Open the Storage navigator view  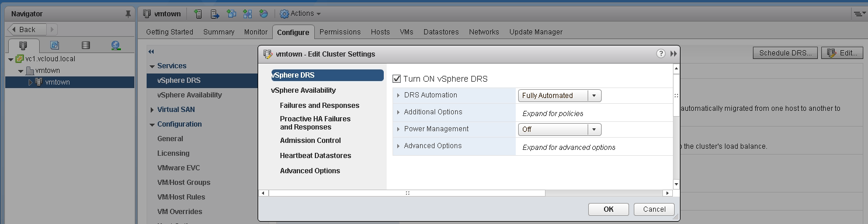point(86,45)
